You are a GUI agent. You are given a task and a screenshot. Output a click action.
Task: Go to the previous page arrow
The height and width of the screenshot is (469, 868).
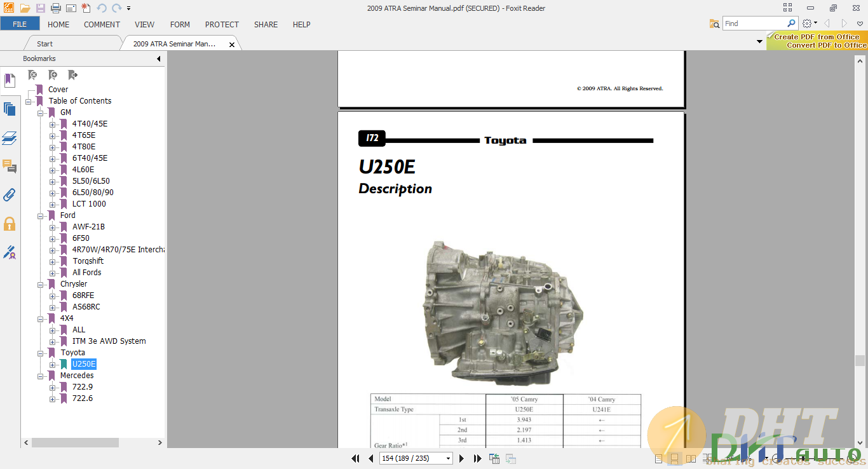pyautogui.click(x=370, y=458)
